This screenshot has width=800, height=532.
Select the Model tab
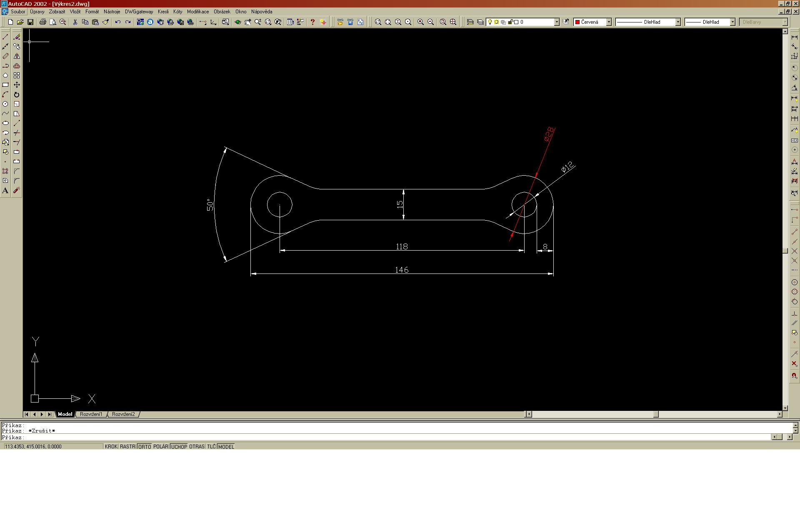[65, 414]
